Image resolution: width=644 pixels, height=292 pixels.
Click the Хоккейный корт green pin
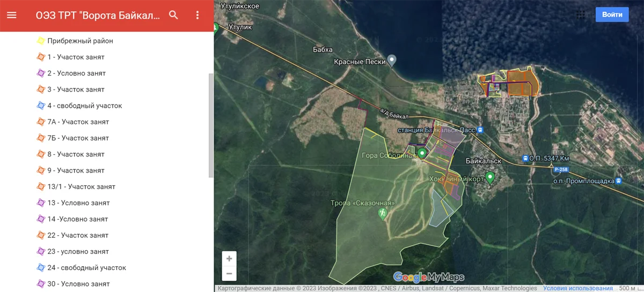click(x=489, y=177)
